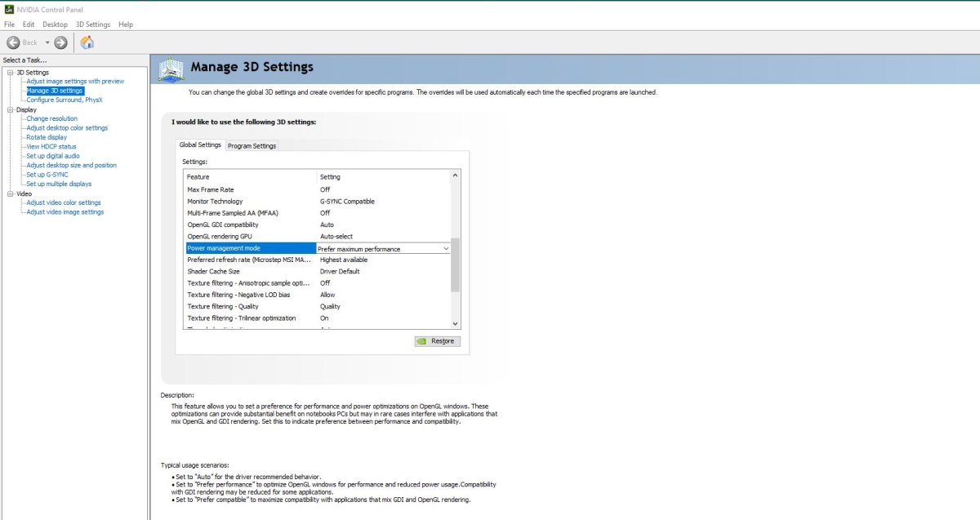Click the settings list vertical scrollbar
Image resolution: width=980 pixels, height=520 pixels.
[455, 265]
